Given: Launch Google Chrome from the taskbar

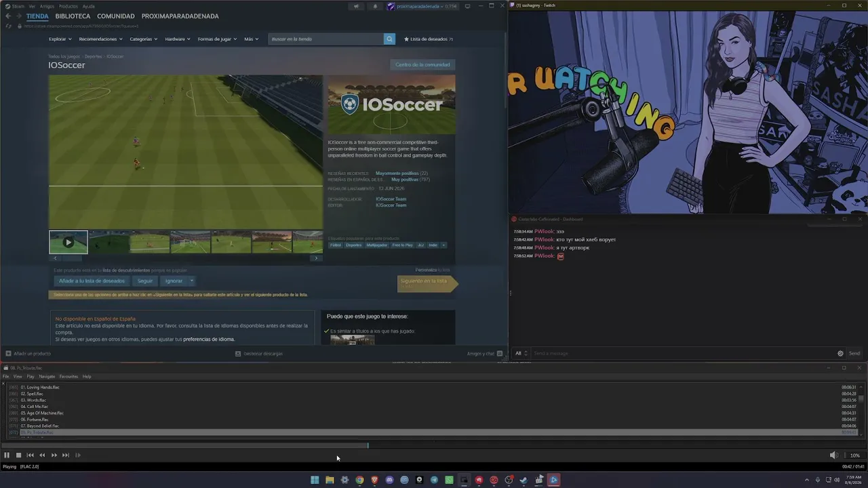Looking at the screenshot, I should click(359, 480).
